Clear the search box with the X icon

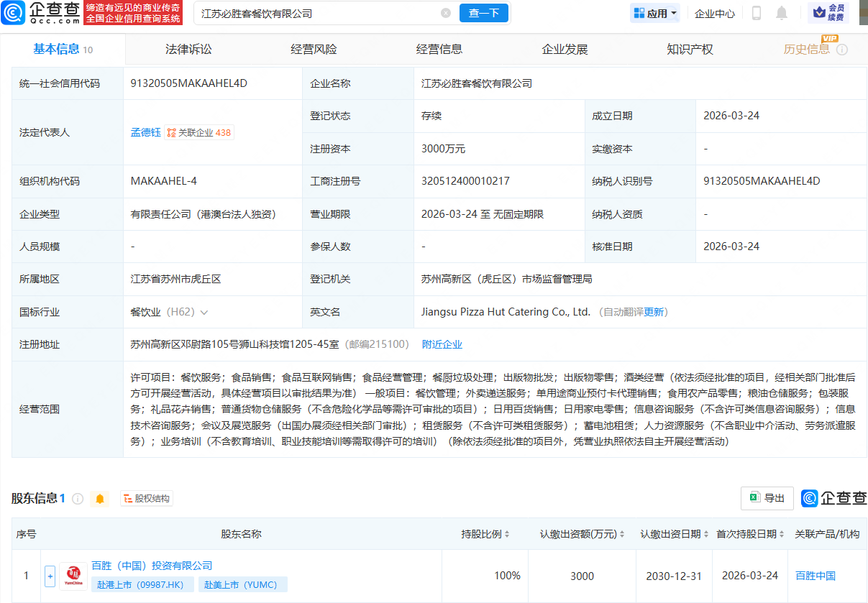click(x=446, y=13)
